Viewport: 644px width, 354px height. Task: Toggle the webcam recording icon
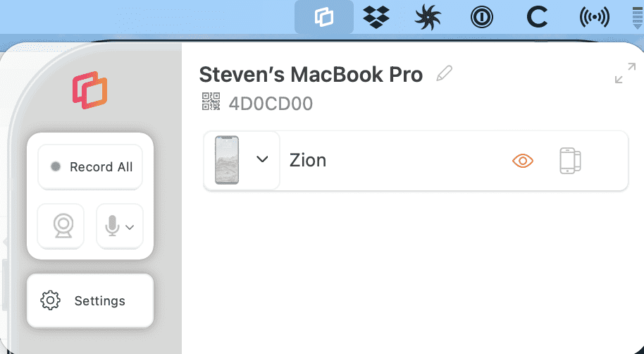point(61,226)
